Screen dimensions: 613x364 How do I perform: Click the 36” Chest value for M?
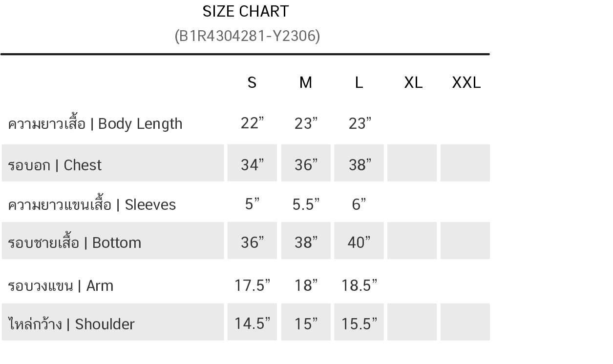coord(306,165)
